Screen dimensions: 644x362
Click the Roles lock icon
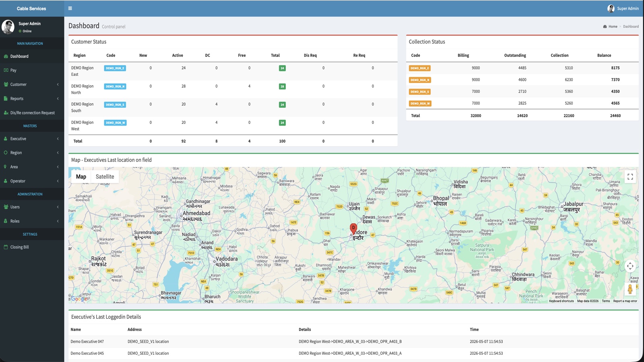[x=6, y=221]
